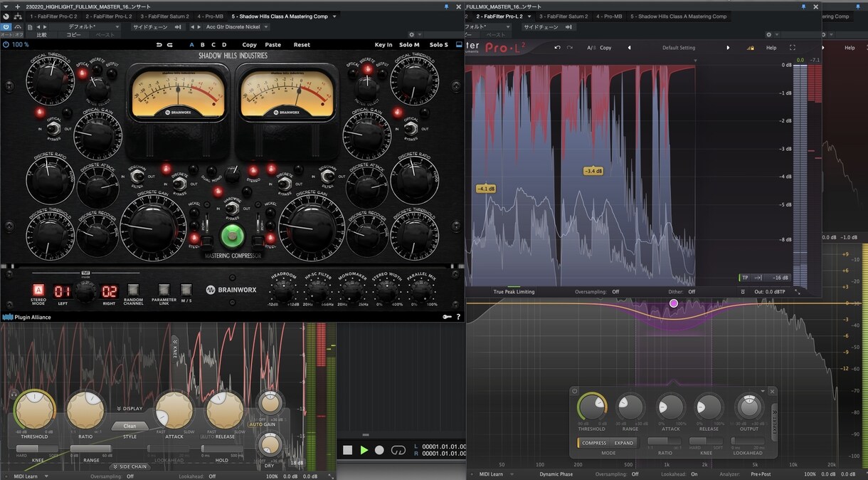Viewport: 868px width, 480px height.
Task: Click the Pro-L 2 full screen icon
Action: pos(793,48)
